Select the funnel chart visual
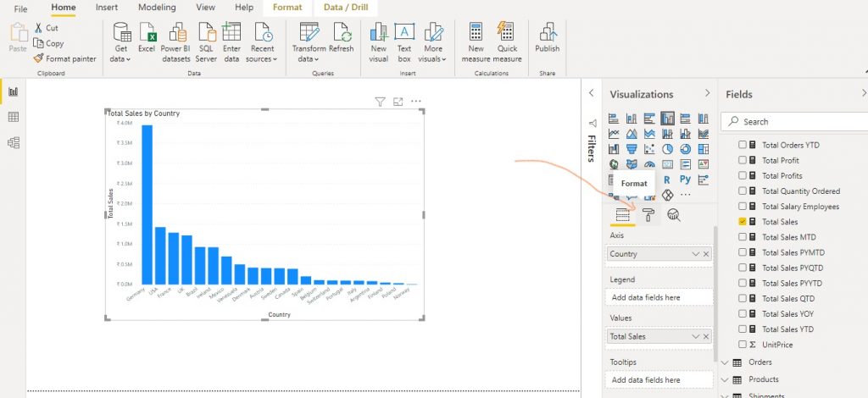The width and height of the screenshot is (868, 398). [x=631, y=149]
